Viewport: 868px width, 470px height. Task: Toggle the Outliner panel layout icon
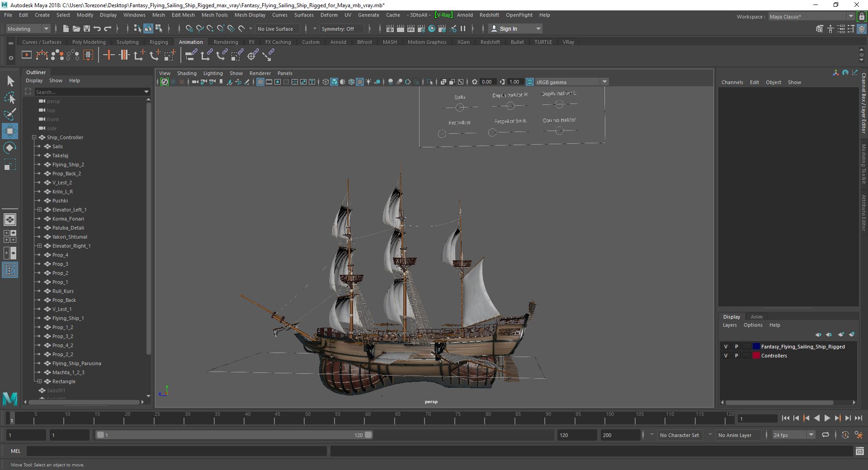pos(10,270)
